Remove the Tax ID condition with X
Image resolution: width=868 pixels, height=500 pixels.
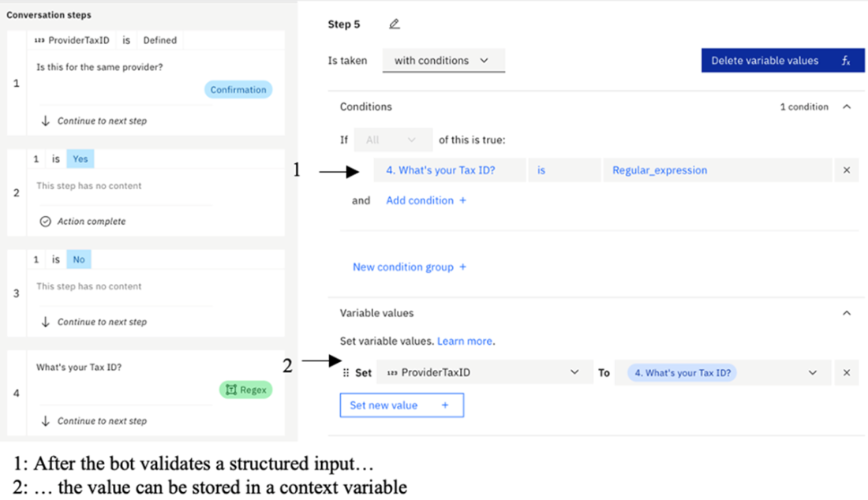(x=847, y=170)
